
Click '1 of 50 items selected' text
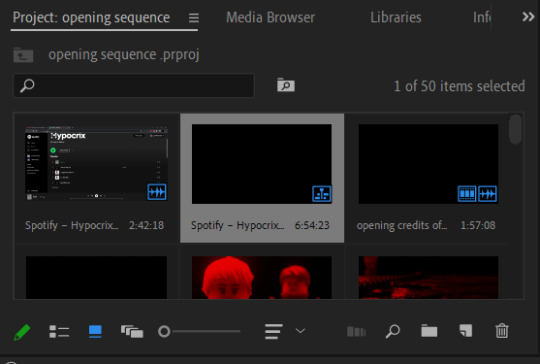(459, 86)
